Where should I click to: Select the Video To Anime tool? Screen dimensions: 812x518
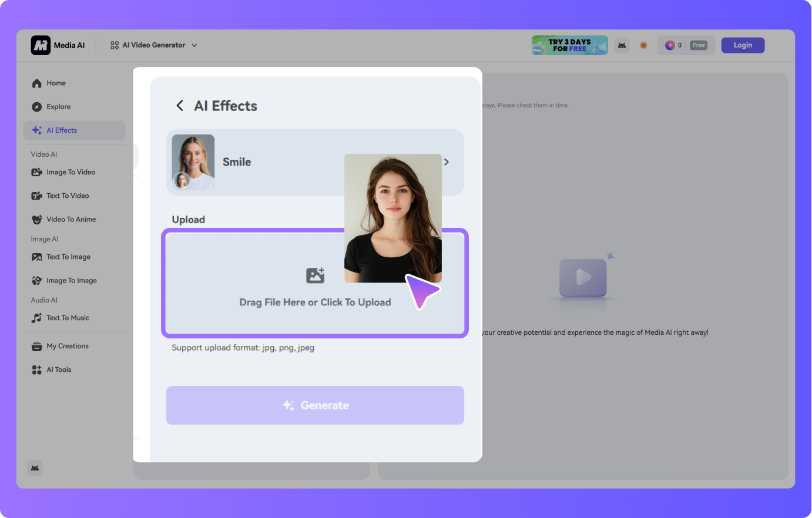(71, 218)
